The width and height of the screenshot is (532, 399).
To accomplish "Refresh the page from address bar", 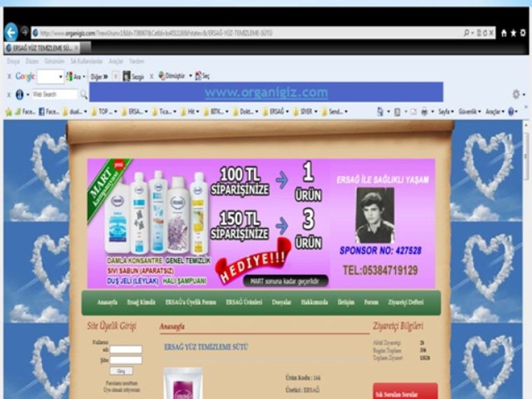I will click(485, 33).
